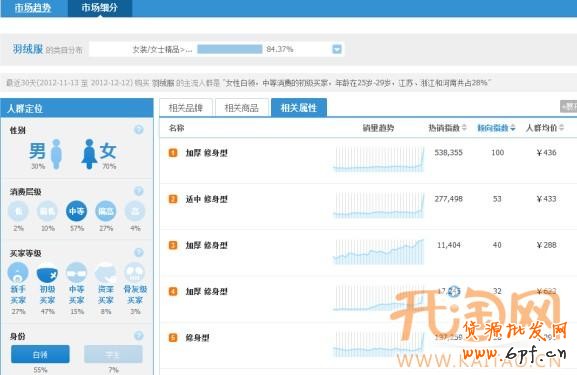Sort by 倾向指数 column
Screen dimensions: 577x375
496,128
